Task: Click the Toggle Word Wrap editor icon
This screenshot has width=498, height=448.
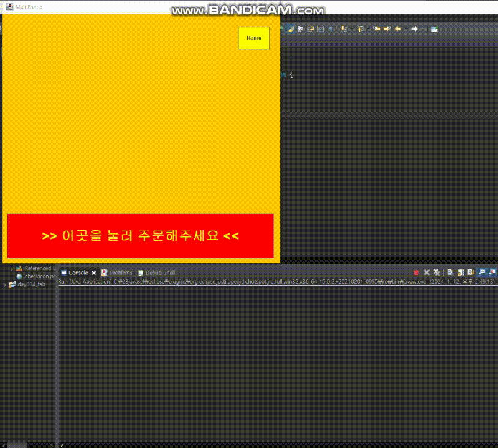Action: pyautogui.click(x=310, y=29)
